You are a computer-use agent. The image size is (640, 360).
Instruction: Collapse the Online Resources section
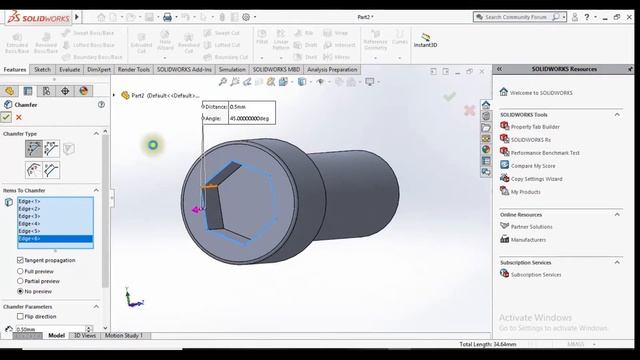point(617,215)
